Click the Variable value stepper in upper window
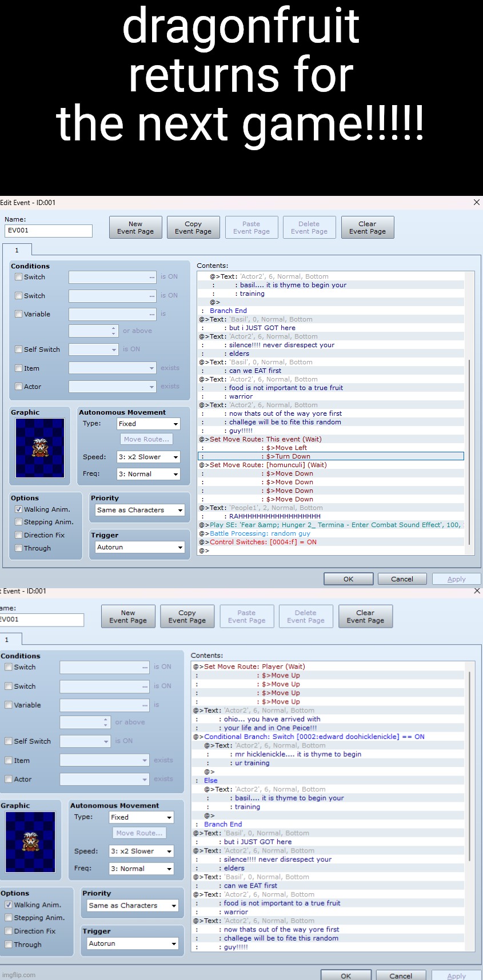 tap(113, 331)
